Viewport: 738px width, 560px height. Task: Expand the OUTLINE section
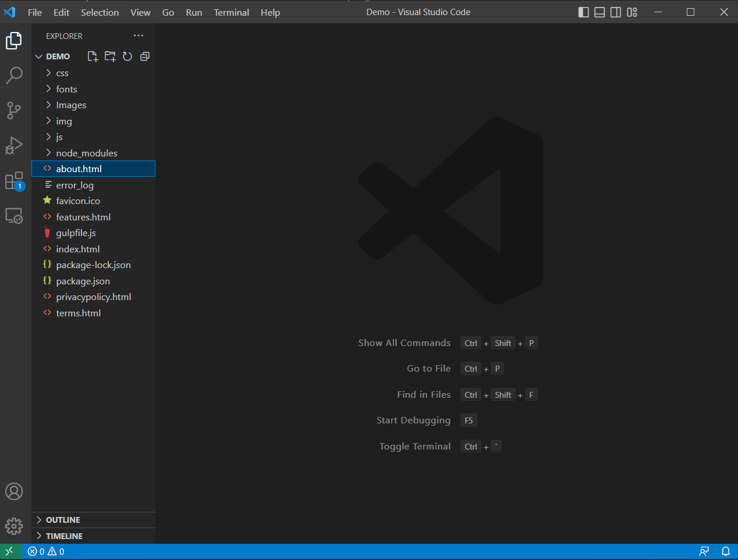(x=93, y=520)
